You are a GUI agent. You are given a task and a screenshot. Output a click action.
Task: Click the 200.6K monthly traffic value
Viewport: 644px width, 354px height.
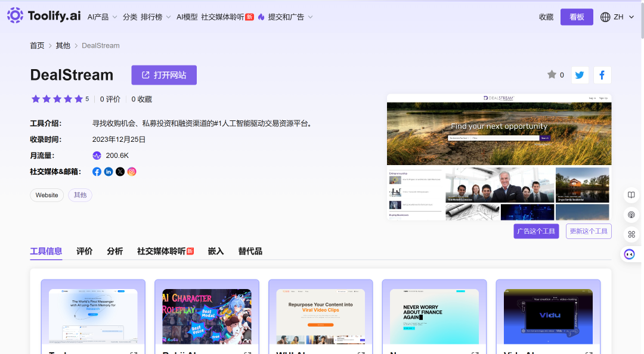[117, 156]
